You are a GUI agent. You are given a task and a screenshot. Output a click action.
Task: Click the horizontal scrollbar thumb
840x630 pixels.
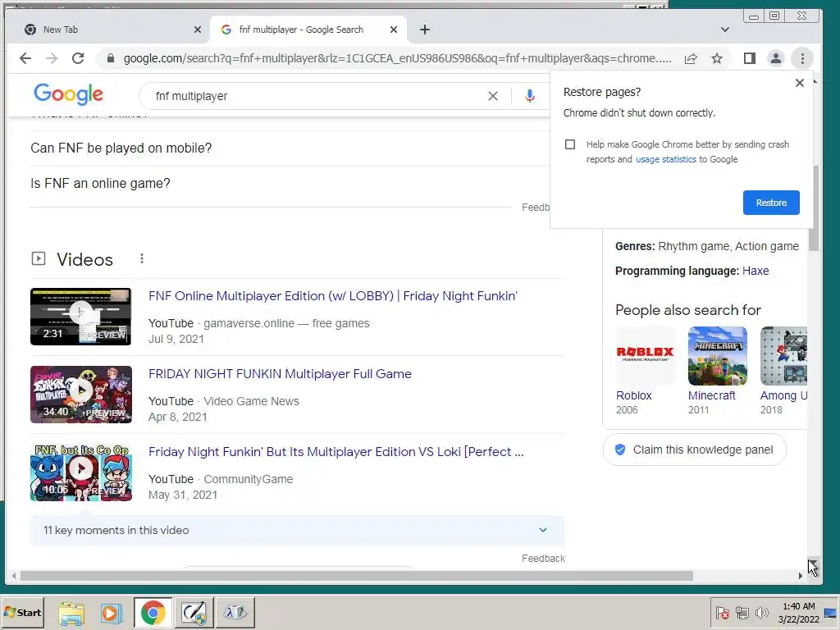[356, 576]
